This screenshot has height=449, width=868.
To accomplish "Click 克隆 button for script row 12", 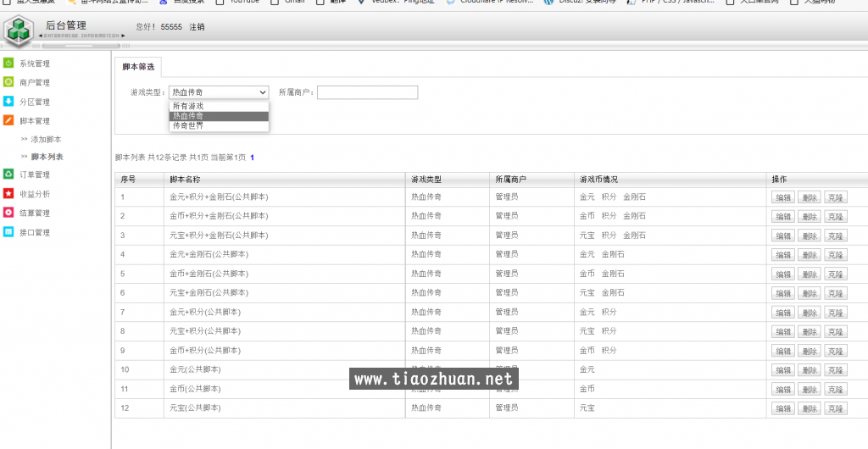I will coord(836,408).
